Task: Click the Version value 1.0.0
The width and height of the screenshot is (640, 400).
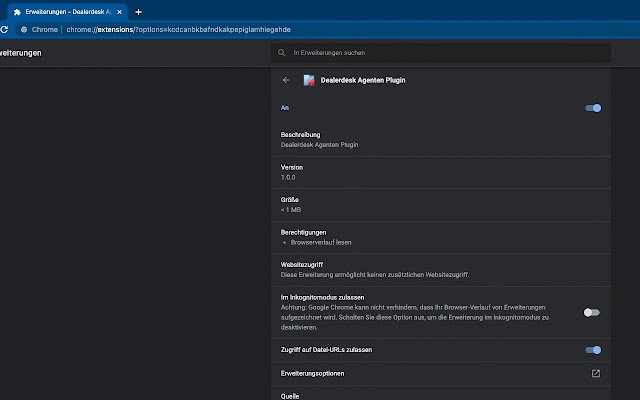Action: click(288, 177)
